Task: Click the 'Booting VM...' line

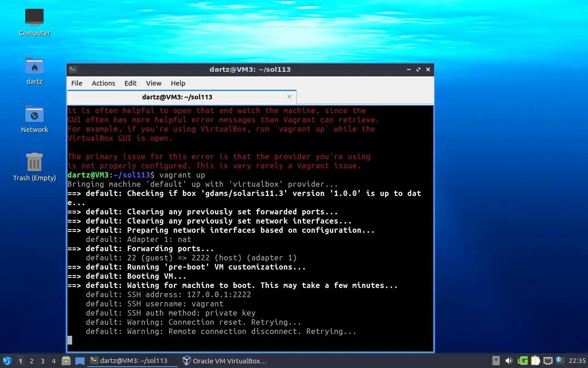Action: click(x=127, y=276)
